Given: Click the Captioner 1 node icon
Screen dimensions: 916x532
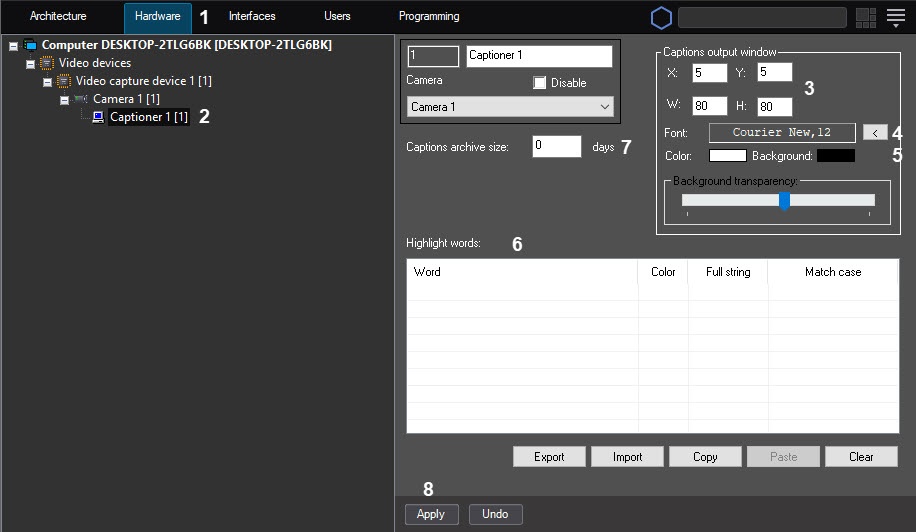Looking at the screenshot, I should tap(98, 117).
